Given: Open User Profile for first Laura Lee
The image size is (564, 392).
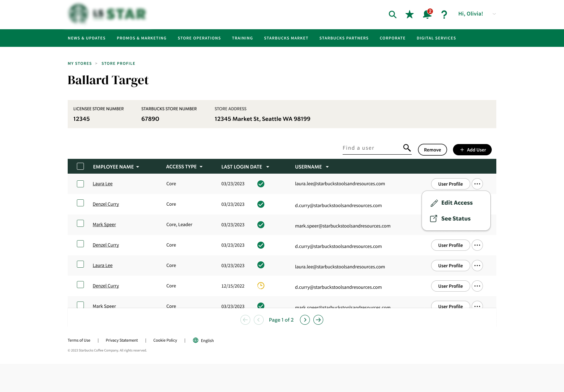Looking at the screenshot, I should (450, 184).
